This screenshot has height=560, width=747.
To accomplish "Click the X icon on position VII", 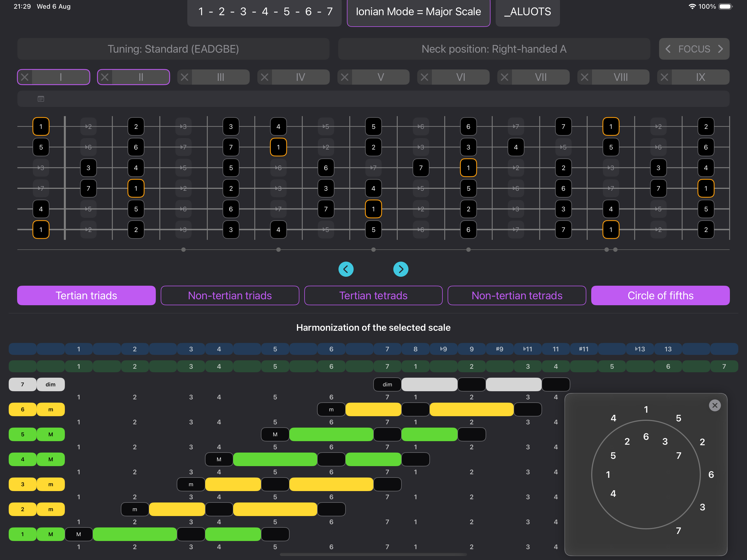I will 505,77.
